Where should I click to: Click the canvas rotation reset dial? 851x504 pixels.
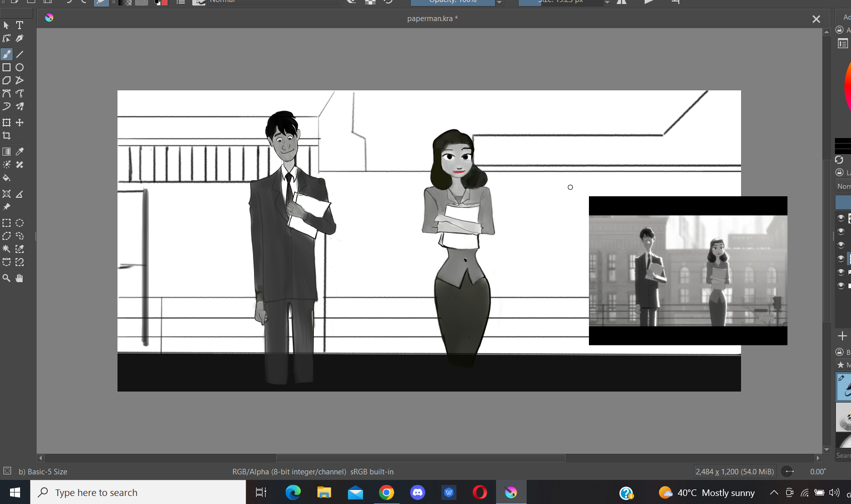point(788,471)
